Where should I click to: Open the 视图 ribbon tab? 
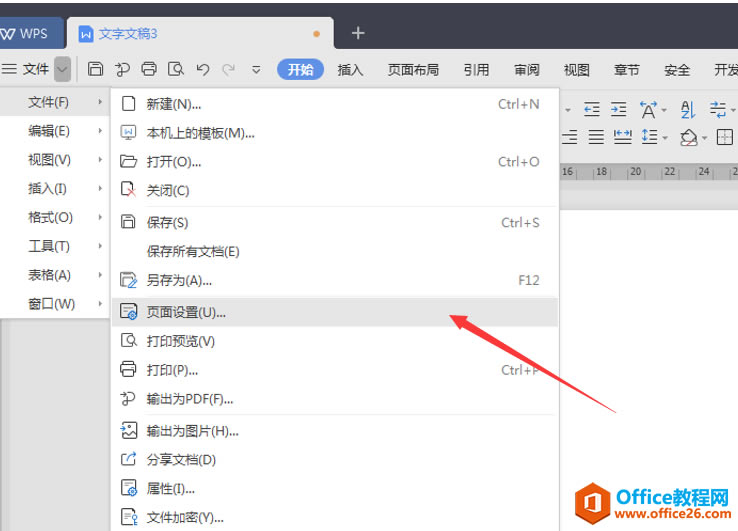577,70
